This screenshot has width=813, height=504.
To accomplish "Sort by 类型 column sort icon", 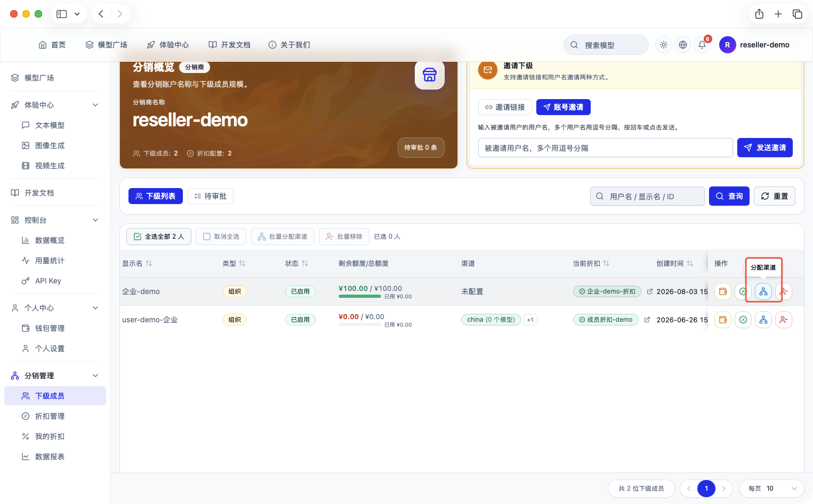I will [242, 263].
